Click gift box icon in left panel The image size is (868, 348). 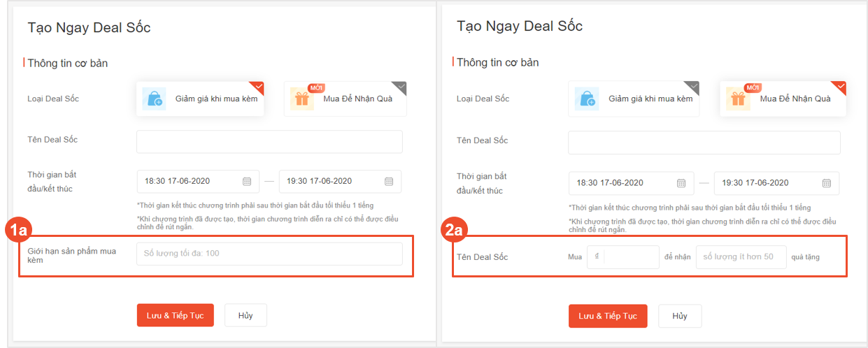click(302, 99)
